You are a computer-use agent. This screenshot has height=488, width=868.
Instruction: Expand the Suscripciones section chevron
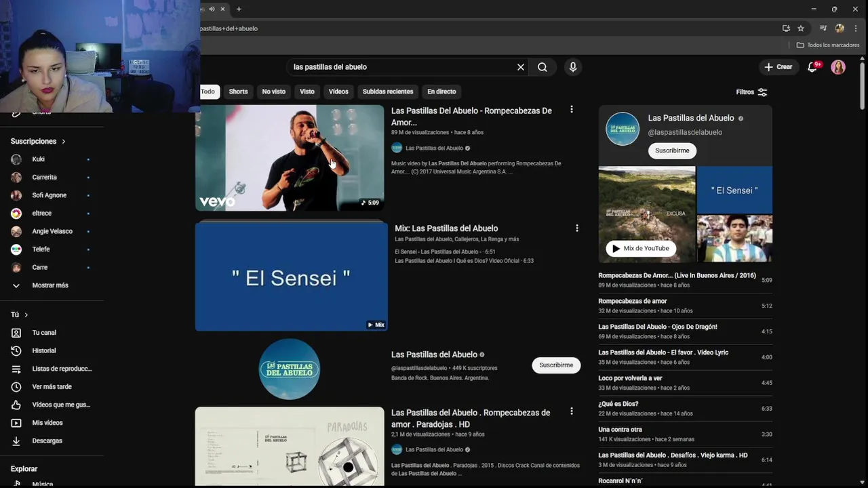pos(64,142)
